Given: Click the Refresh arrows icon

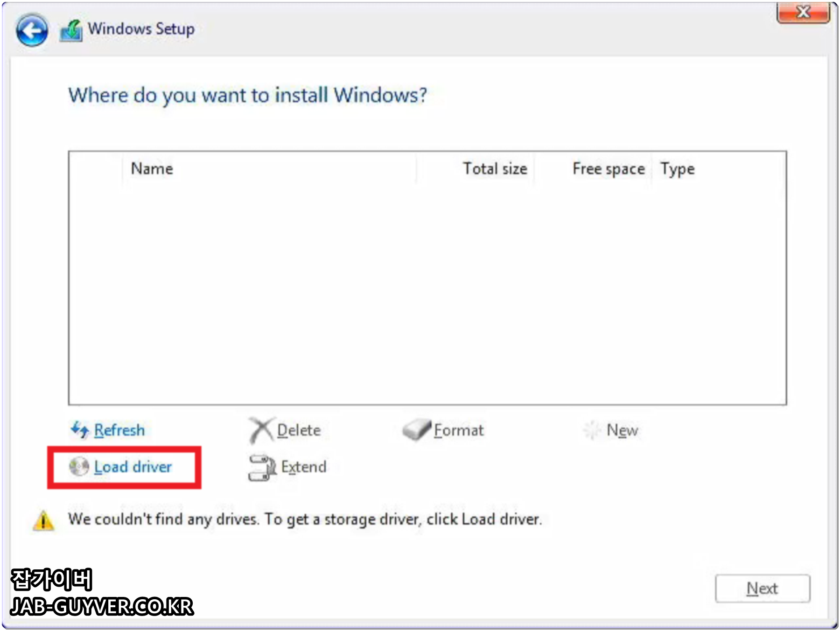Looking at the screenshot, I should pyautogui.click(x=80, y=429).
